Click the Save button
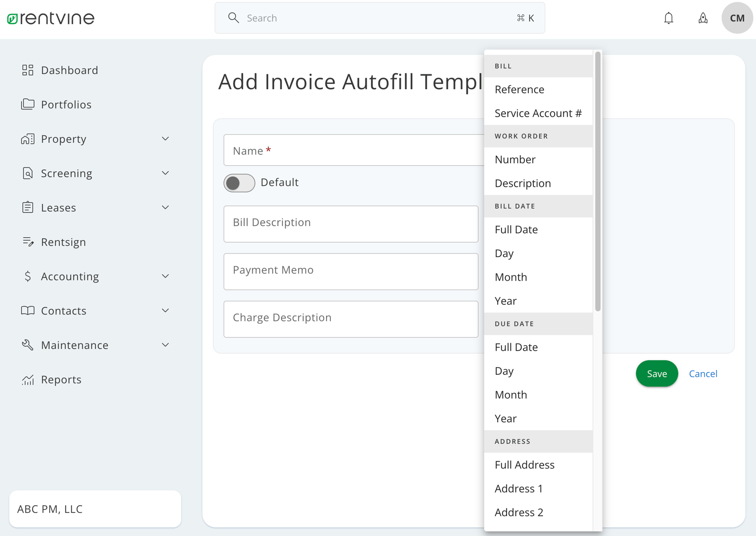 pos(656,373)
